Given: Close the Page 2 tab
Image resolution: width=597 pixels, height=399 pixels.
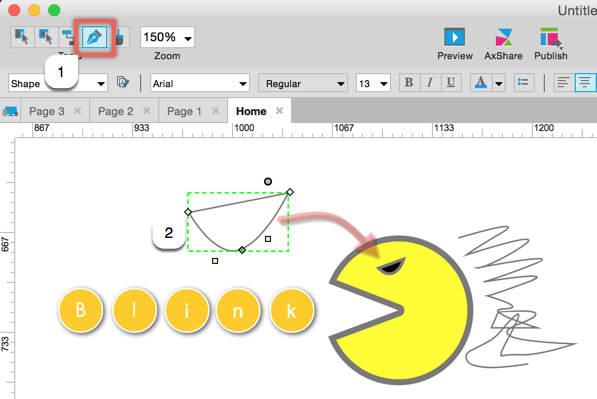Looking at the screenshot, I should pyautogui.click(x=146, y=111).
